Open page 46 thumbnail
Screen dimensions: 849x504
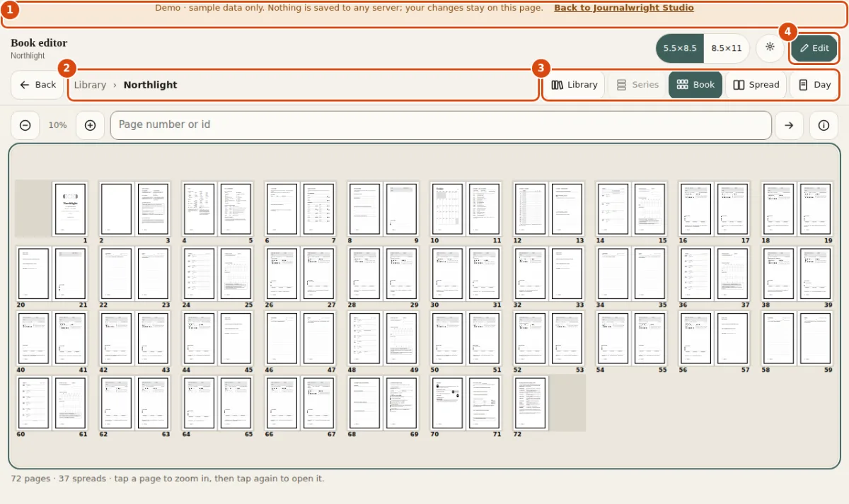(282, 339)
